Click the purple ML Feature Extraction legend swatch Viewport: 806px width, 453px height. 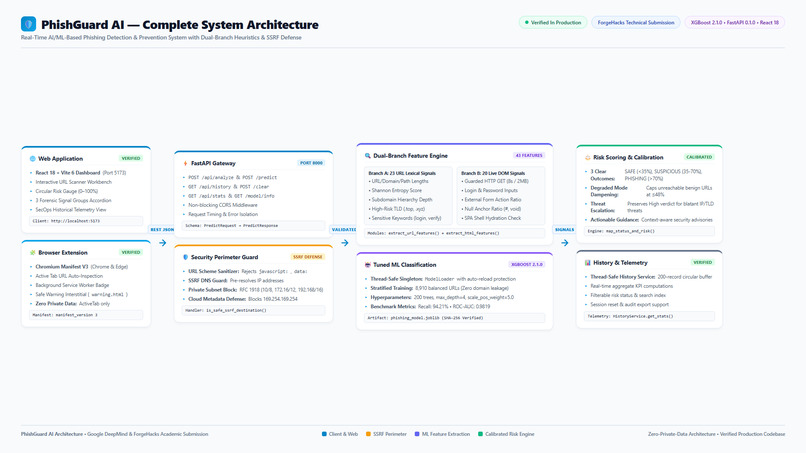pyautogui.click(x=417, y=434)
